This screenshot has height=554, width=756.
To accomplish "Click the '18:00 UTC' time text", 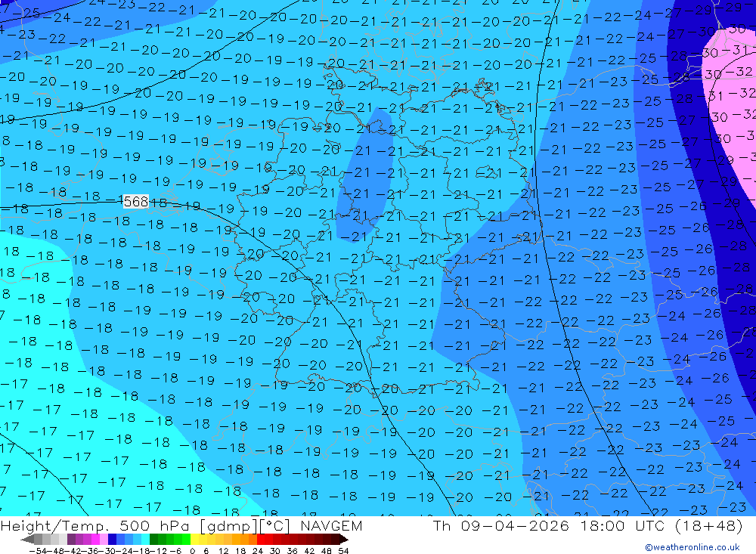I will point(622,525).
